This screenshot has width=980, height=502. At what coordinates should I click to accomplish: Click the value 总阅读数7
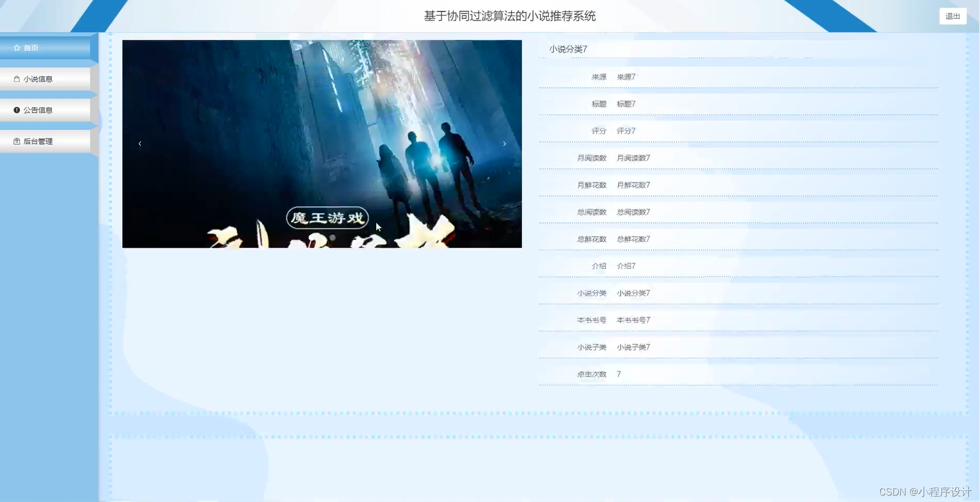tap(633, 212)
